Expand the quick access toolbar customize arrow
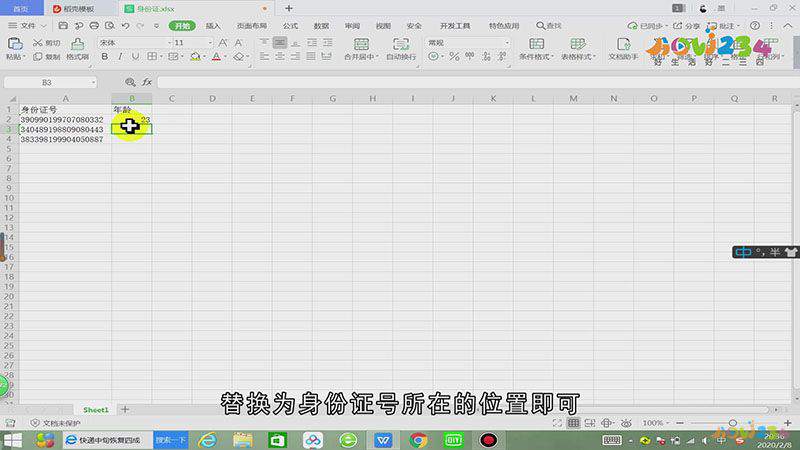 point(156,26)
